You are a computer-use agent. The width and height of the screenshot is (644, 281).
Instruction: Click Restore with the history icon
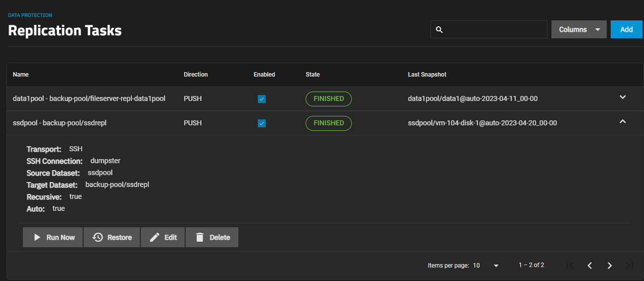(x=112, y=237)
